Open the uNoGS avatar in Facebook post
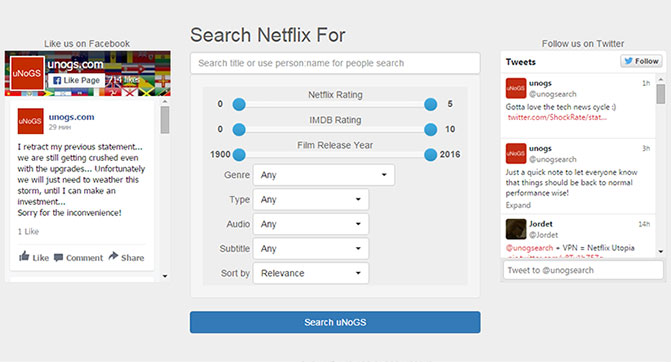The height and width of the screenshot is (362, 671). coord(30,121)
